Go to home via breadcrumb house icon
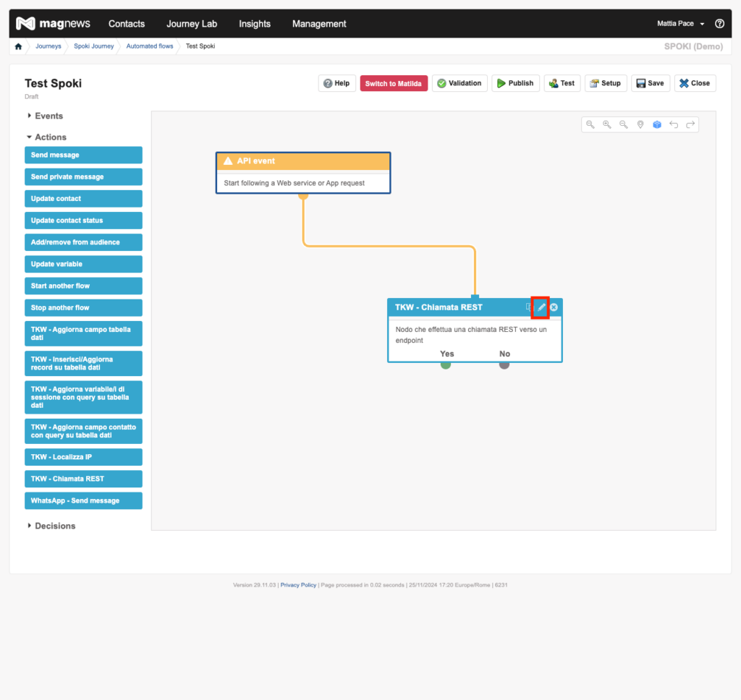This screenshot has height=700, width=741. (x=19, y=46)
